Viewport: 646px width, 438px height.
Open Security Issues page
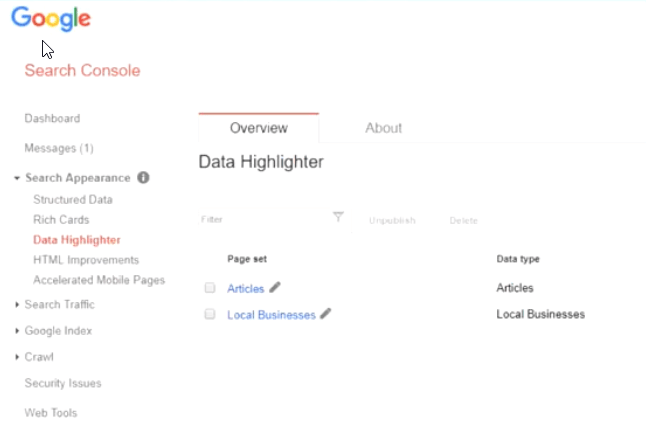tap(63, 383)
